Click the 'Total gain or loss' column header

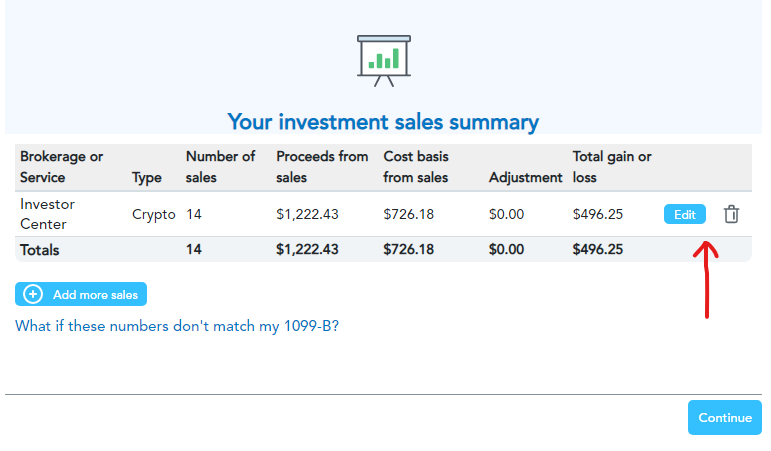tap(611, 167)
